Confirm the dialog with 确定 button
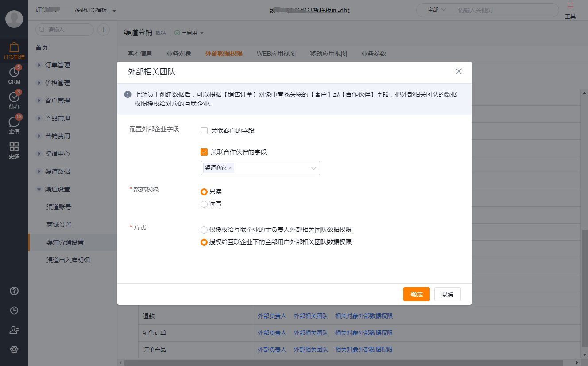This screenshot has width=588, height=366. pos(416,294)
